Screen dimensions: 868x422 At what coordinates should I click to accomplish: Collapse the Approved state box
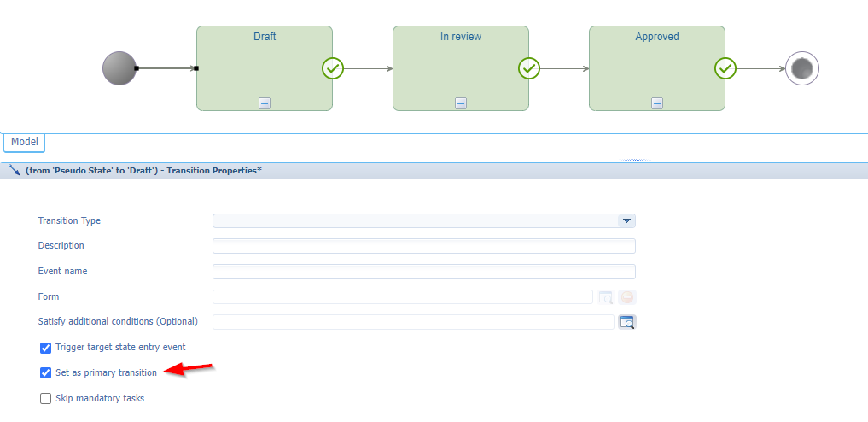click(657, 103)
